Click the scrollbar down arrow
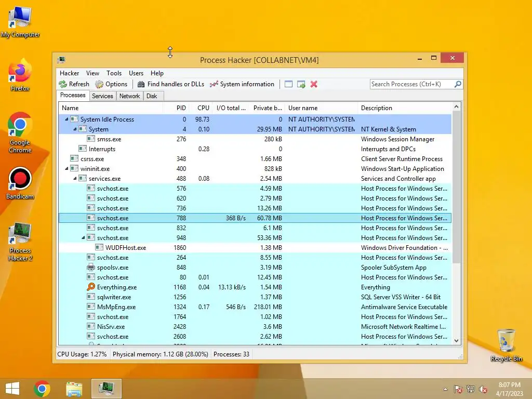 pyautogui.click(x=456, y=341)
